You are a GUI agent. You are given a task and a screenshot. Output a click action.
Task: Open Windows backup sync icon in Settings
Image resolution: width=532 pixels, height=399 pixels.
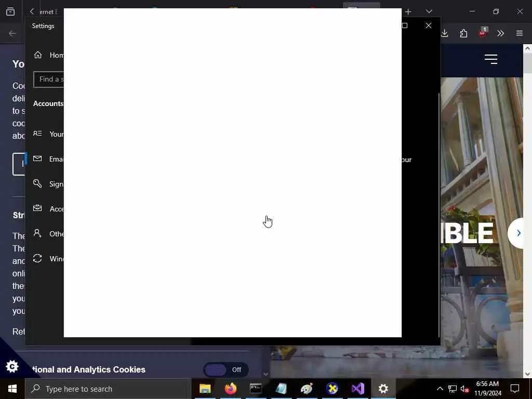click(37, 259)
